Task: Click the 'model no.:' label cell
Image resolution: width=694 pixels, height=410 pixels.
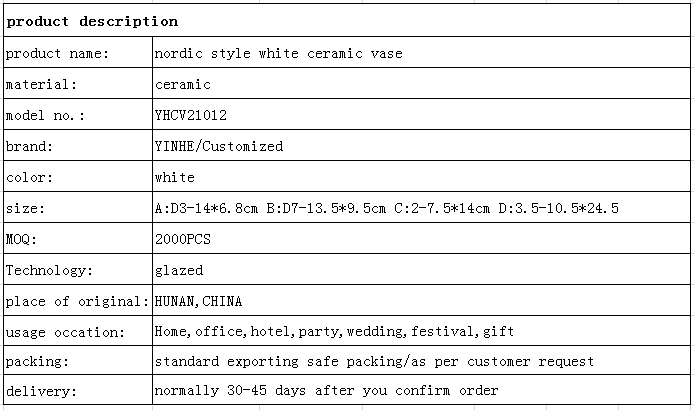Action: (78, 114)
